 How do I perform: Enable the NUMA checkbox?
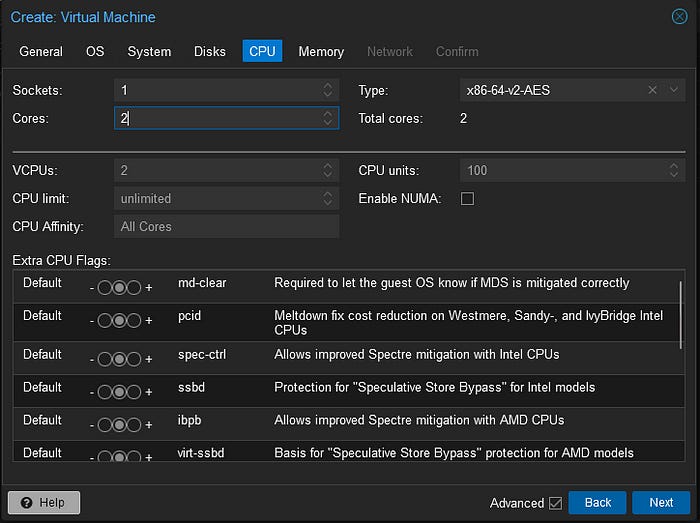point(467,199)
